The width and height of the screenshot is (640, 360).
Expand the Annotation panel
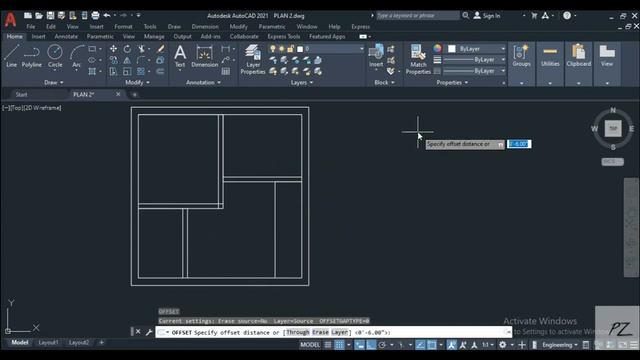pos(203,82)
